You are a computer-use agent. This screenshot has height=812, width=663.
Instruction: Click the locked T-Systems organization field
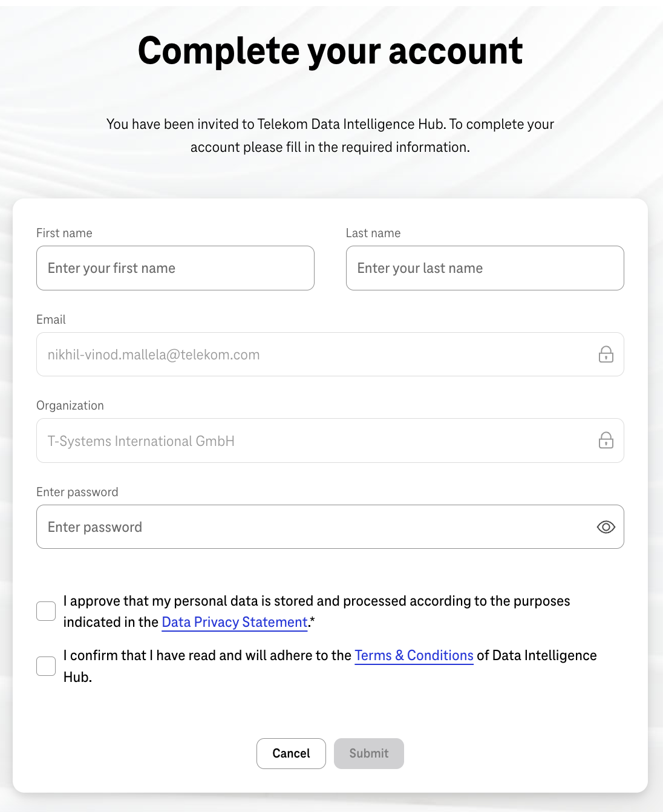pyautogui.click(x=330, y=440)
